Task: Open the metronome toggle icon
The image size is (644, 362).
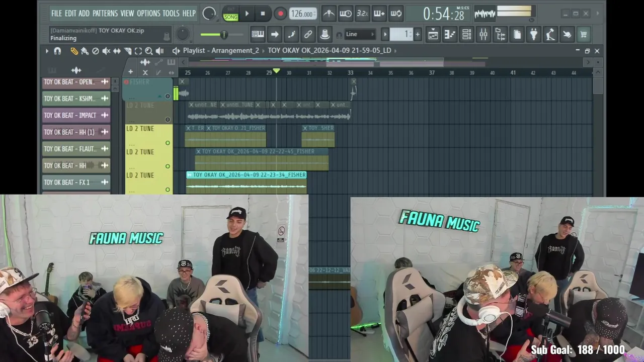Action: (329, 14)
